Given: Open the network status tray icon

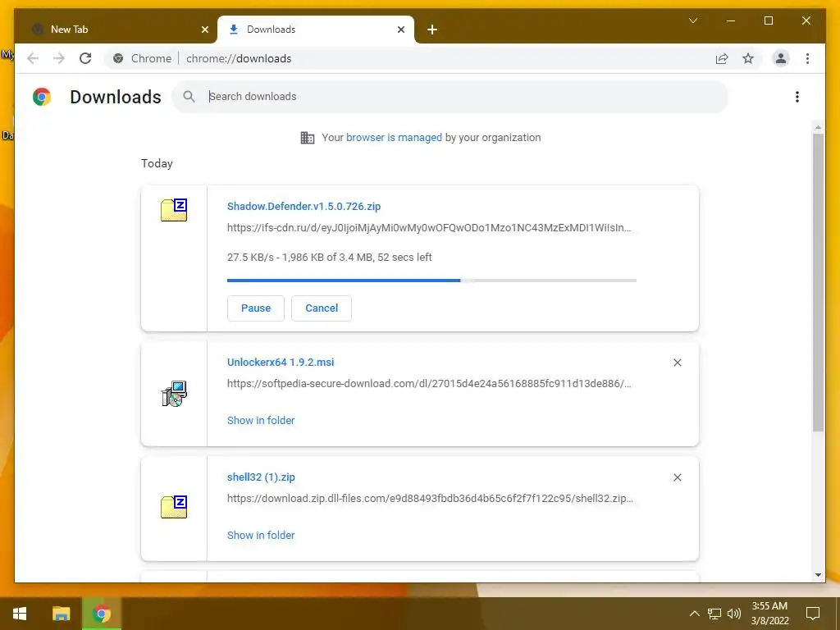Looking at the screenshot, I should 714,614.
